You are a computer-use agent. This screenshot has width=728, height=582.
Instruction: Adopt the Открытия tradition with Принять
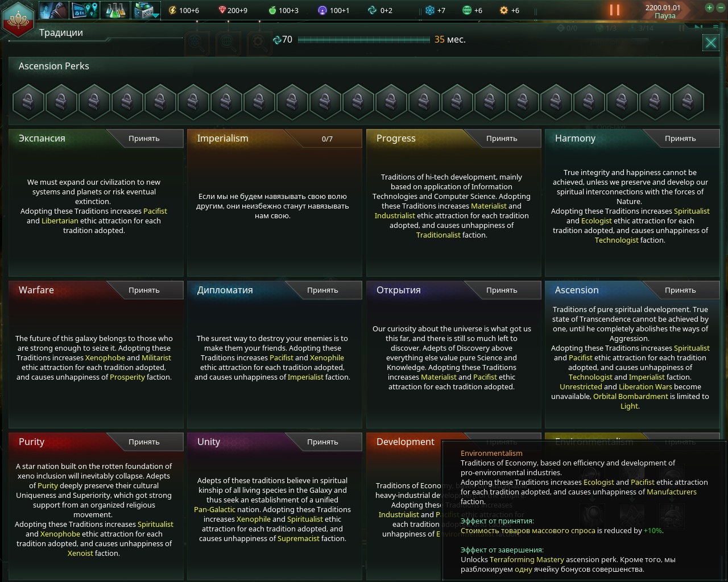(502, 290)
